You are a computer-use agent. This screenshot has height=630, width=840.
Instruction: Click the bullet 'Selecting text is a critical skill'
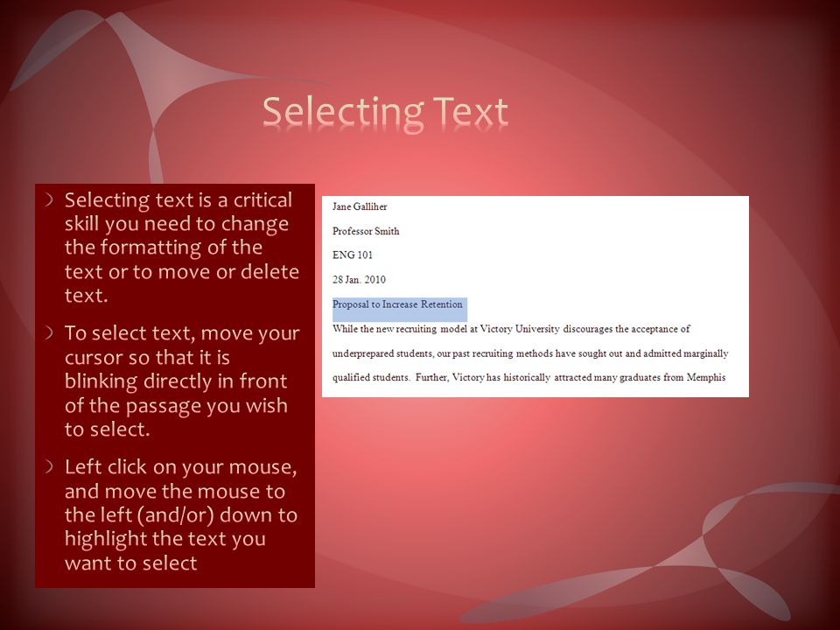click(x=181, y=247)
